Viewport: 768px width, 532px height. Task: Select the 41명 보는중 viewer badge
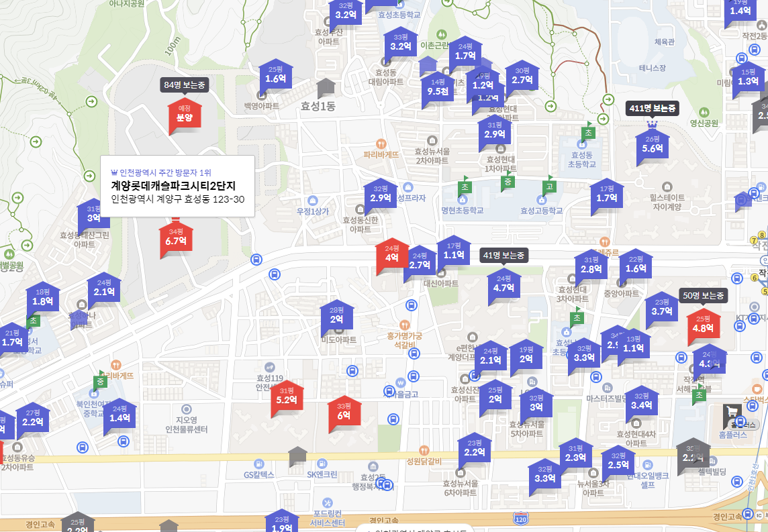503,255
